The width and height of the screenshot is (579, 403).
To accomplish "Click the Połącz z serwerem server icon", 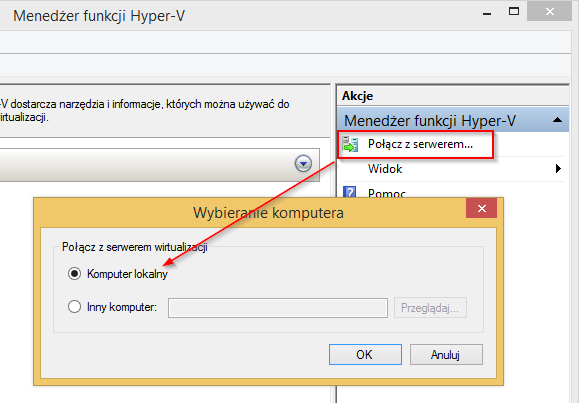I will tap(350, 144).
